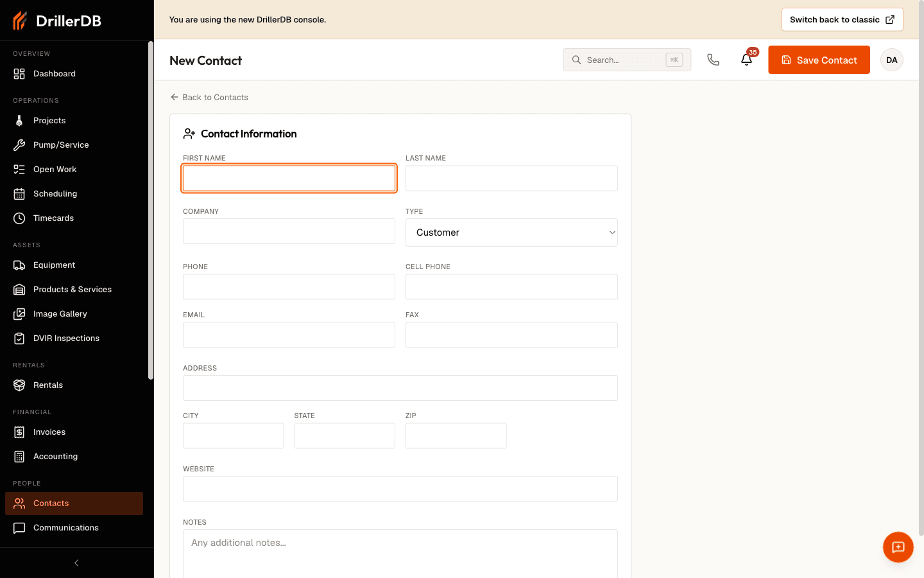Click the Cell Phone input field
The width and height of the screenshot is (924, 578).
[511, 286]
